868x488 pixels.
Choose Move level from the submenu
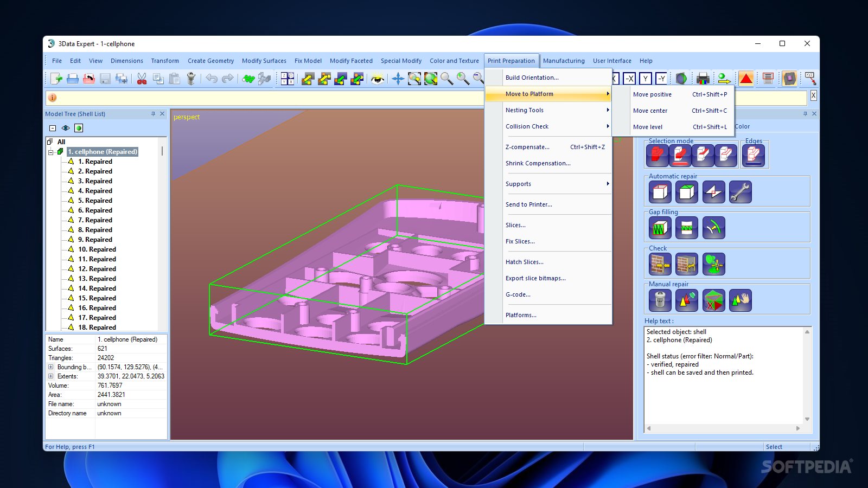point(673,127)
